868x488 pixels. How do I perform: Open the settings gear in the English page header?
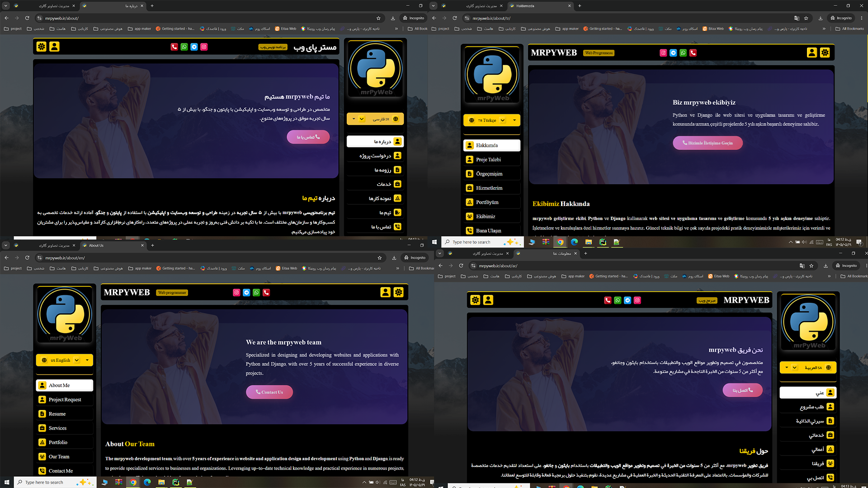click(398, 292)
